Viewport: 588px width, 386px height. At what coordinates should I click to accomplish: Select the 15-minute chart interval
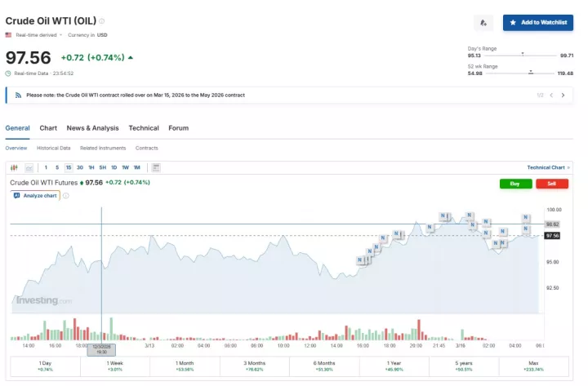(x=69, y=167)
